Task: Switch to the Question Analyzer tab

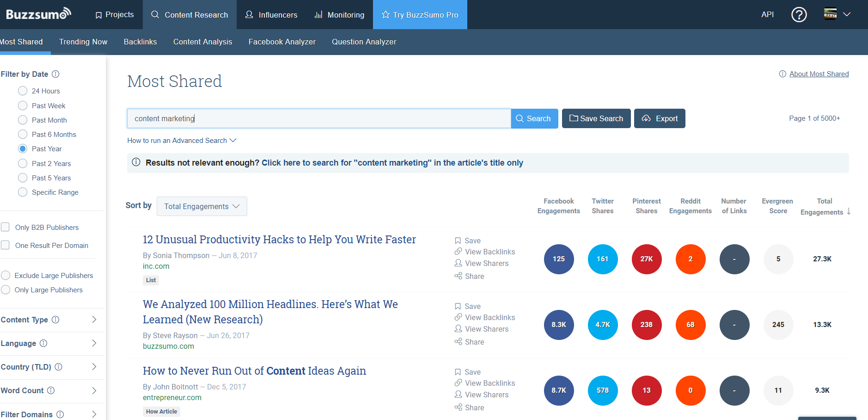Action: coord(364,42)
